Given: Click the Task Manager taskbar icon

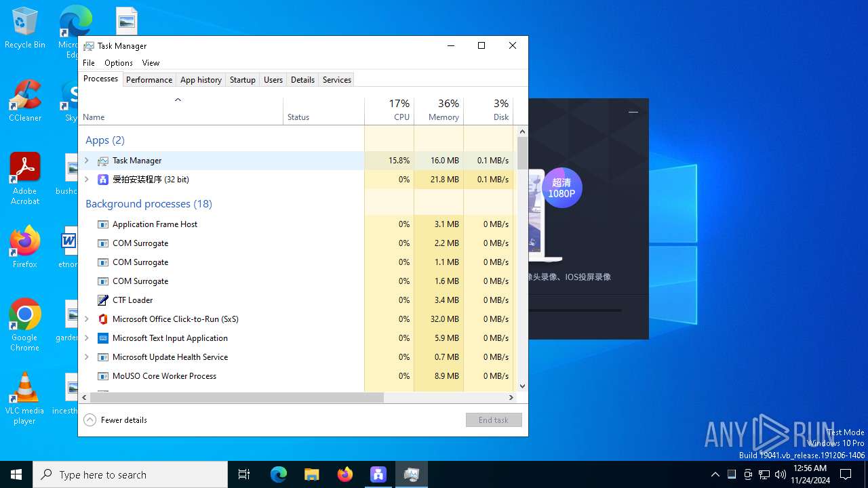Looking at the screenshot, I should pyautogui.click(x=411, y=474).
